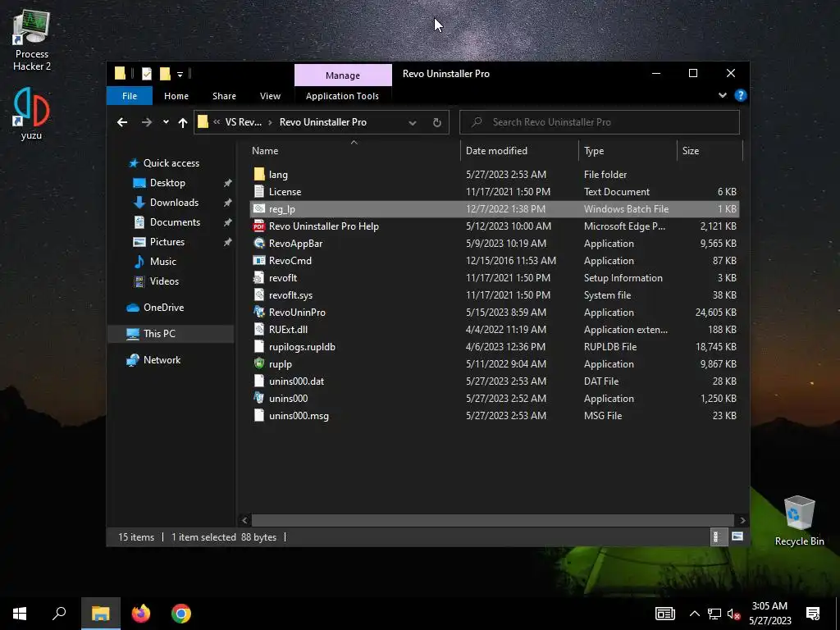Click the New folder quick access toolbar icon
This screenshot has width=840, height=630.
tap(165, 74)
